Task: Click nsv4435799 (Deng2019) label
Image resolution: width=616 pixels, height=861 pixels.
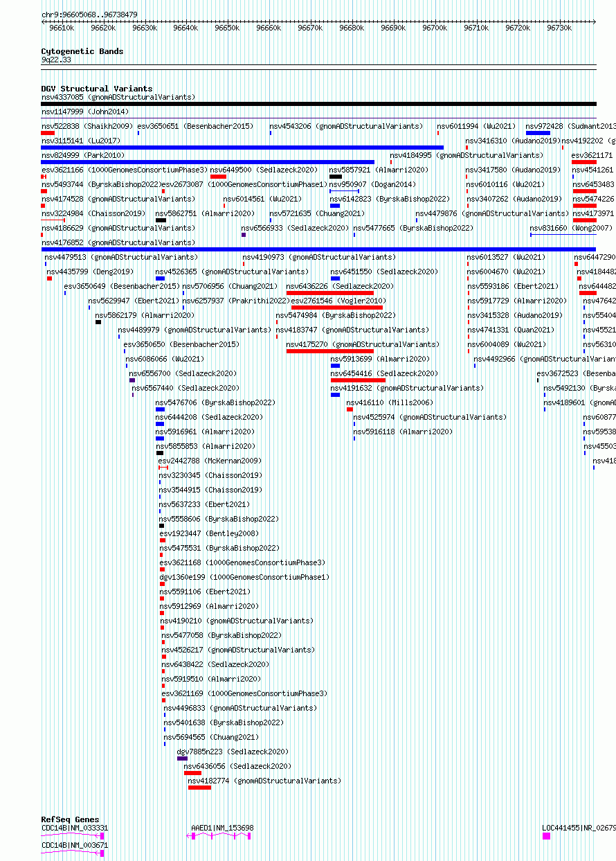Action: pyautogui.click(x=91, y=272)
